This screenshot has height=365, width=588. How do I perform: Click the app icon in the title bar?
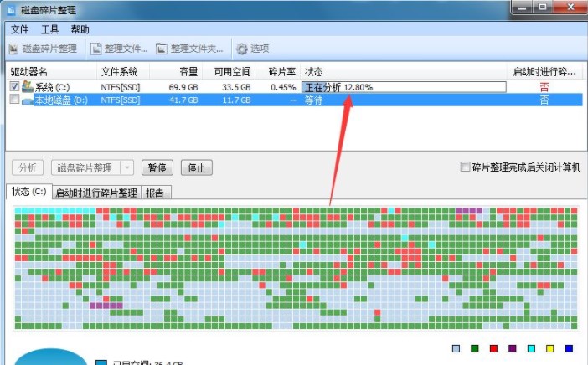coord(12,10)
